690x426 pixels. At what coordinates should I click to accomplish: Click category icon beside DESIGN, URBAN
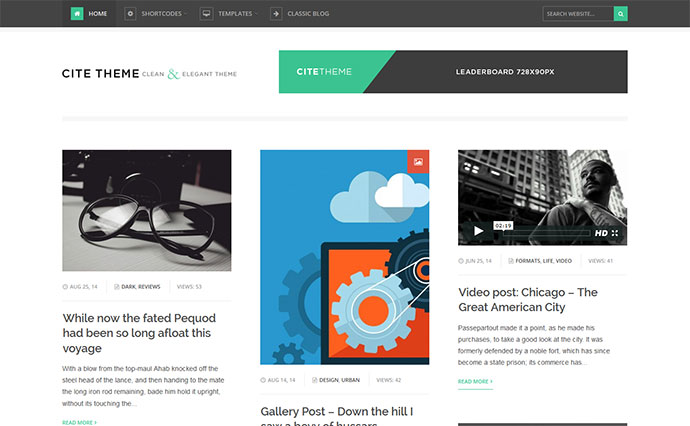click(x=315, y=380)
